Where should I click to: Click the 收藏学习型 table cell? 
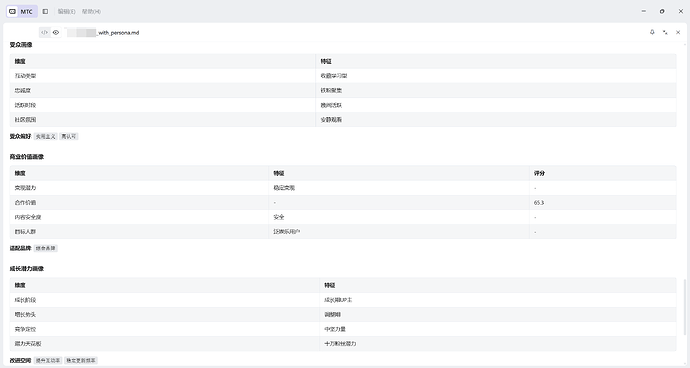[x=496, y=76]
